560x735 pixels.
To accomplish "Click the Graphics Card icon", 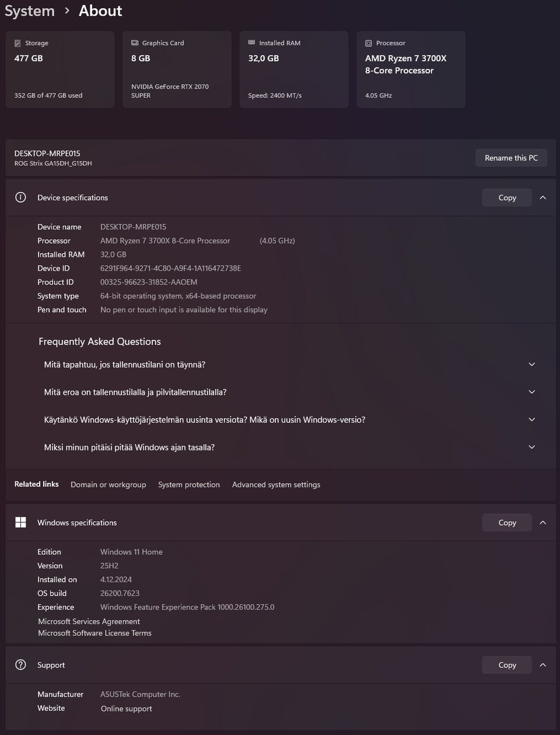I will [x=135, y=43].
